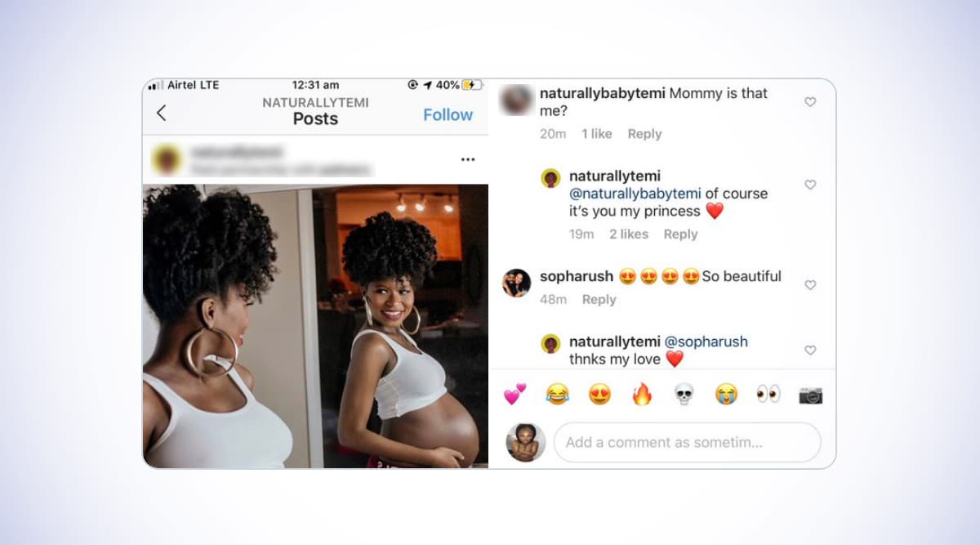Like the "thnks my love" reply
The height and width of the screenshot is (545, 980).
(810, 350)
